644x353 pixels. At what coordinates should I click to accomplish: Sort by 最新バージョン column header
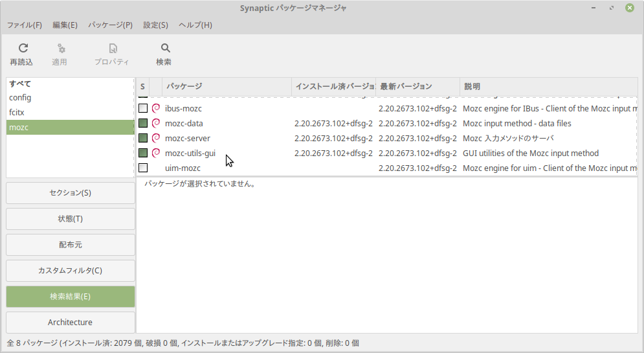(x=417, y=87)
